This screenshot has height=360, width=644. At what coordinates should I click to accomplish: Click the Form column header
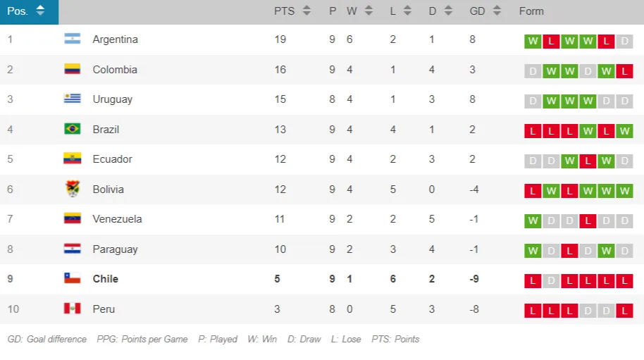[x=531, y=11]
